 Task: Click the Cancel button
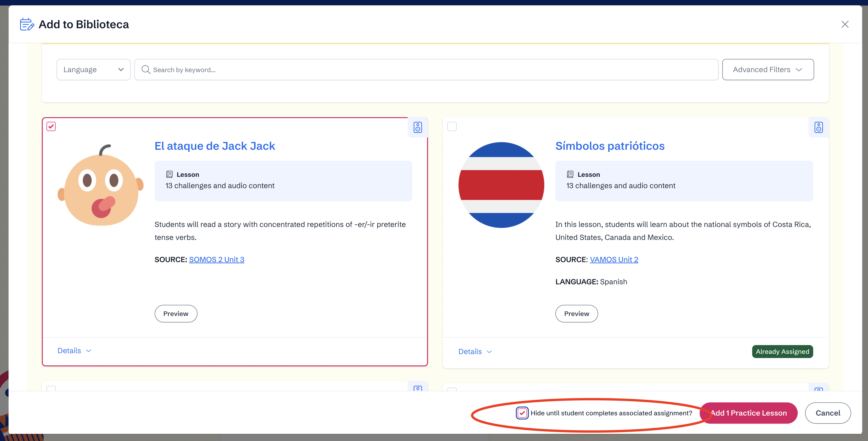click(x=828, y=413)
